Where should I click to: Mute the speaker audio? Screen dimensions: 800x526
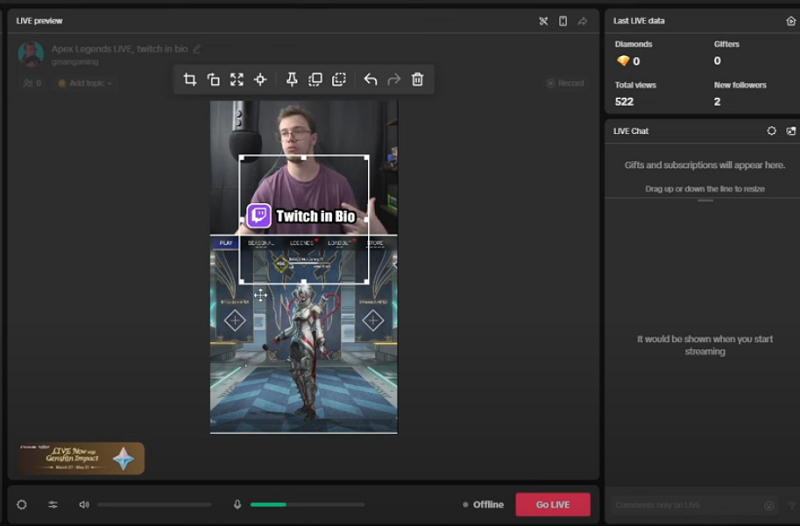coord(84,505)
